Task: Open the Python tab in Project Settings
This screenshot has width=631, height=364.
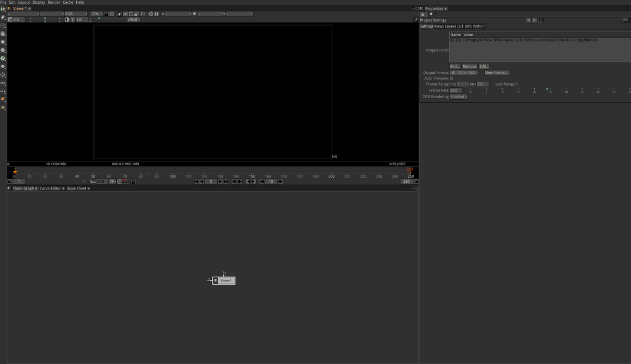Action: pyautogui.click(x=479, y=26)
